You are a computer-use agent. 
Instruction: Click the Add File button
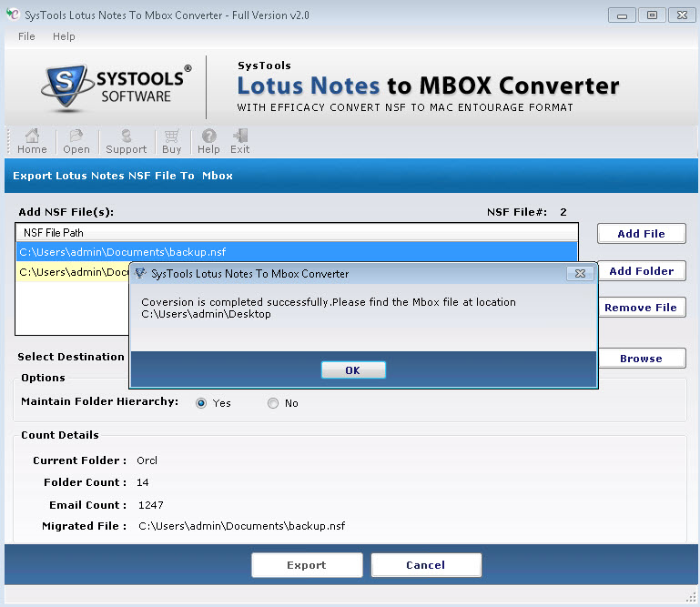641,234
